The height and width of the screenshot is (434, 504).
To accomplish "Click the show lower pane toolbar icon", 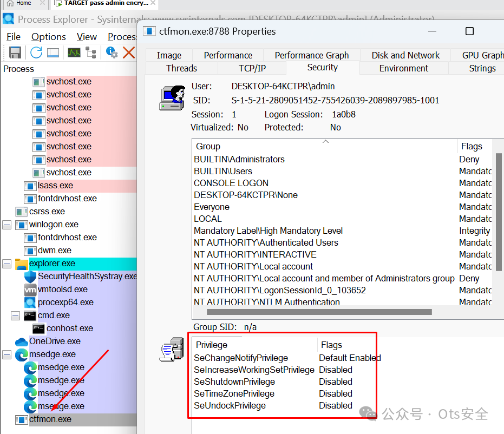I will [53, 52].
